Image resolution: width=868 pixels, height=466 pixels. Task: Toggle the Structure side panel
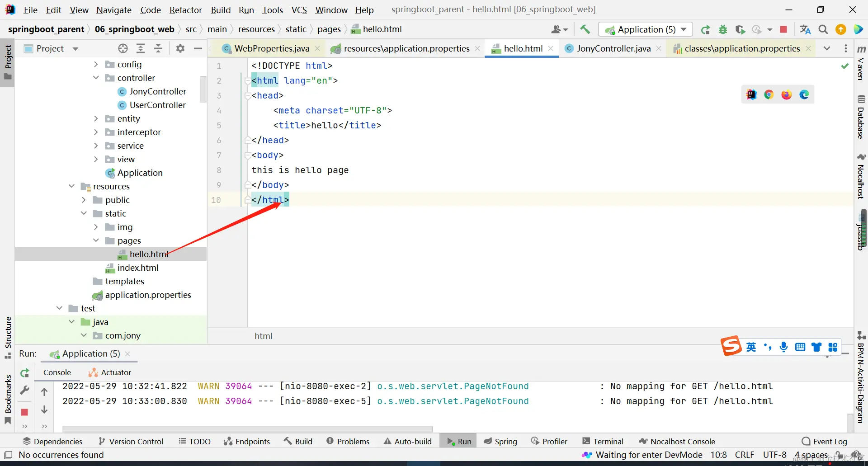coord(8,338)
